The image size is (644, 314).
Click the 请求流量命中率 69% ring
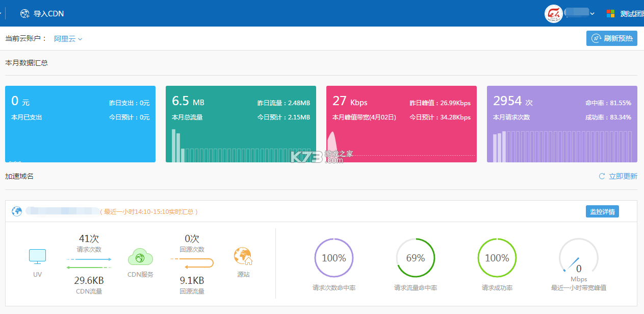416,258
